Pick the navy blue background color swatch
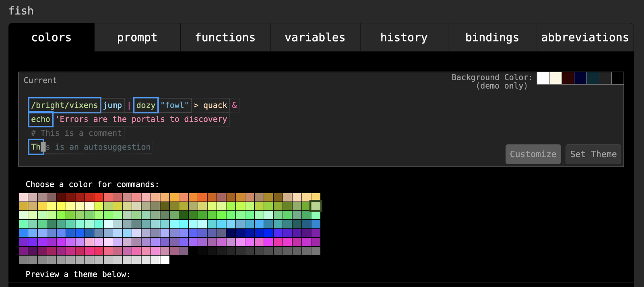644x287 pixels. click(x=580, y=78)
